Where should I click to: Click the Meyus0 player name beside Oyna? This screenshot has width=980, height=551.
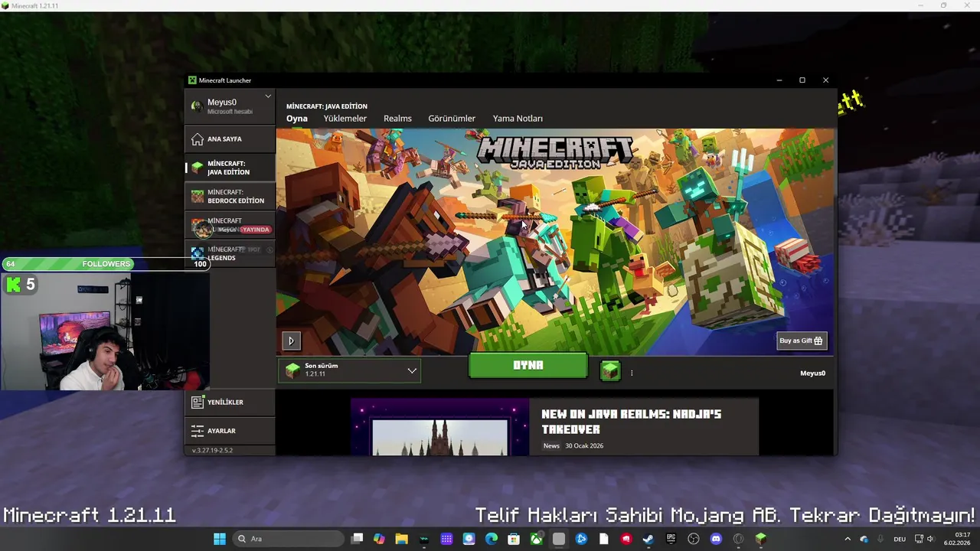812,373
